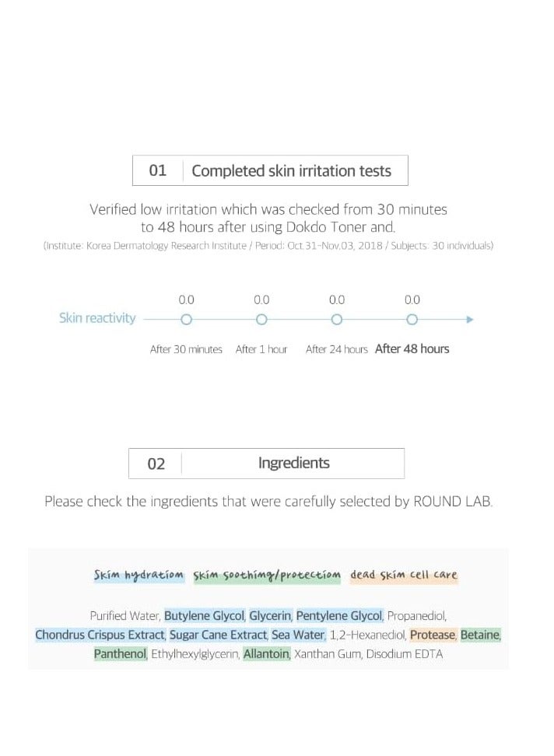Click the timeline circle above After 30 minutes
554x756 pixels.
186,319
